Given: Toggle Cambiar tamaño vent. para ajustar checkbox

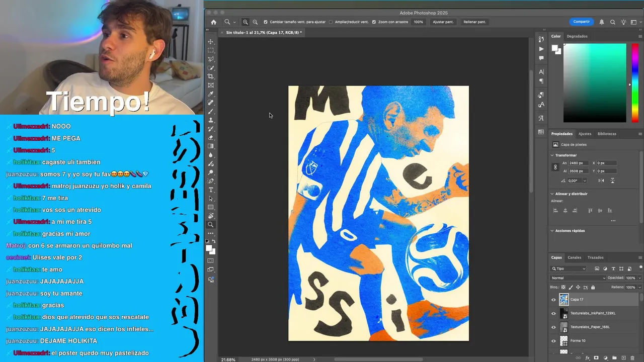Looking at the screenshot, I should click(x=266, y=22).
